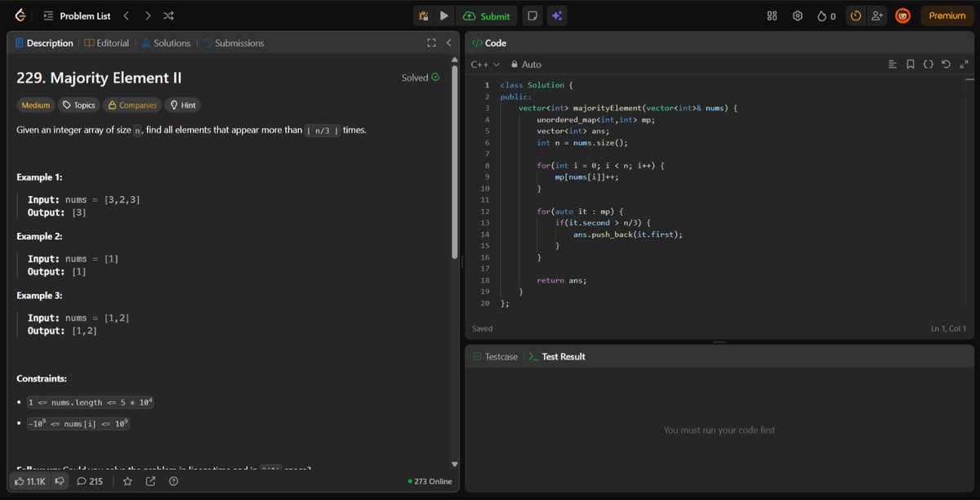Open the profile avatar menu
This screenshot has width=980, height=500.
(x=902, y=16)
